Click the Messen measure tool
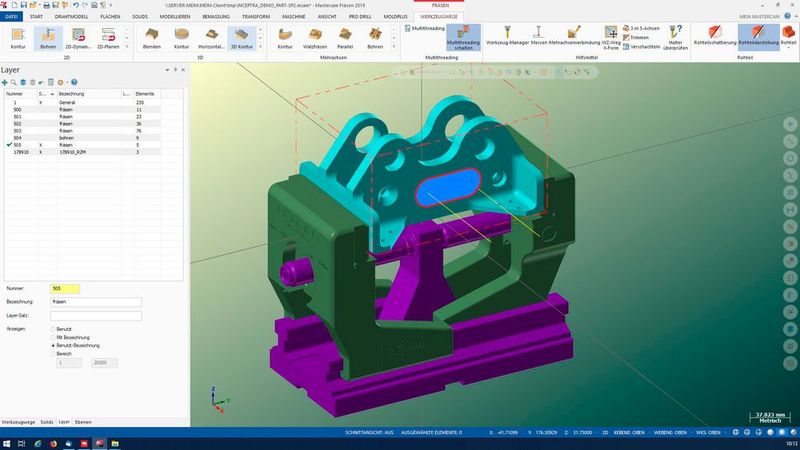 (x=538, y=38)
